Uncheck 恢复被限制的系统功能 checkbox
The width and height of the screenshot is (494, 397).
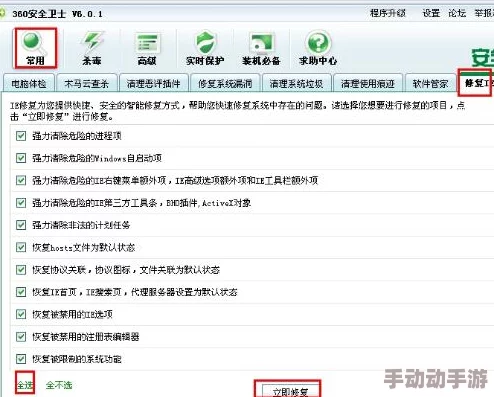point(21,359)
